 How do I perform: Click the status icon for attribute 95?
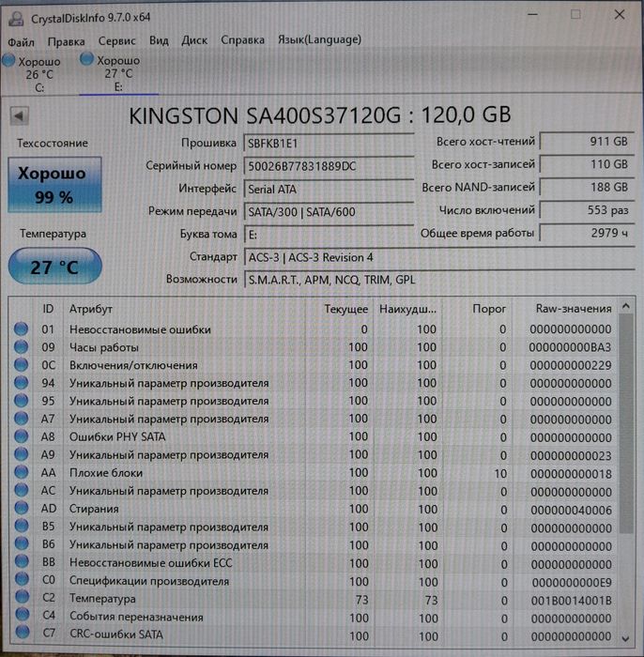tap(21, 401)
